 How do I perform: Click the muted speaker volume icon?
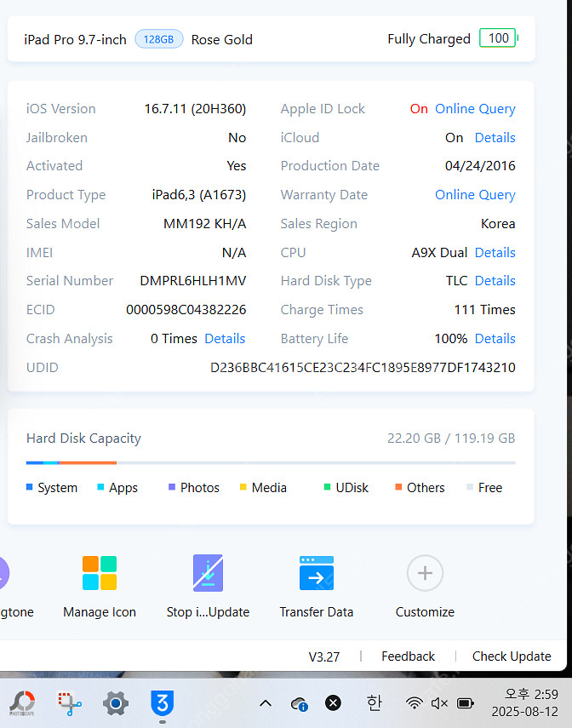(439, 703)
